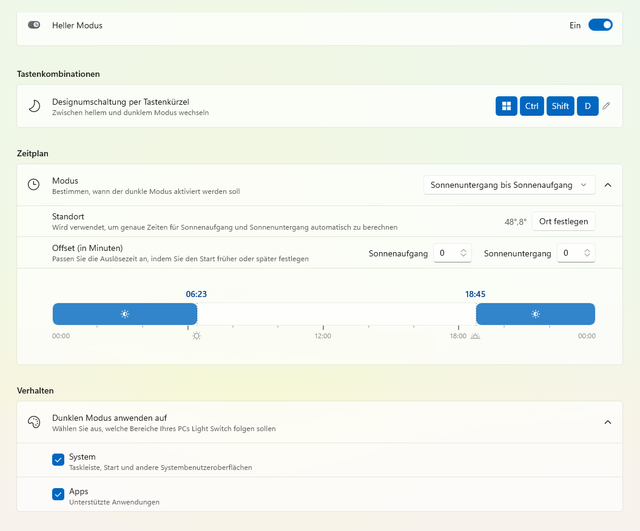
Task: Click the Tastenkombinationen heading
Action: click(x=58, y=74)
